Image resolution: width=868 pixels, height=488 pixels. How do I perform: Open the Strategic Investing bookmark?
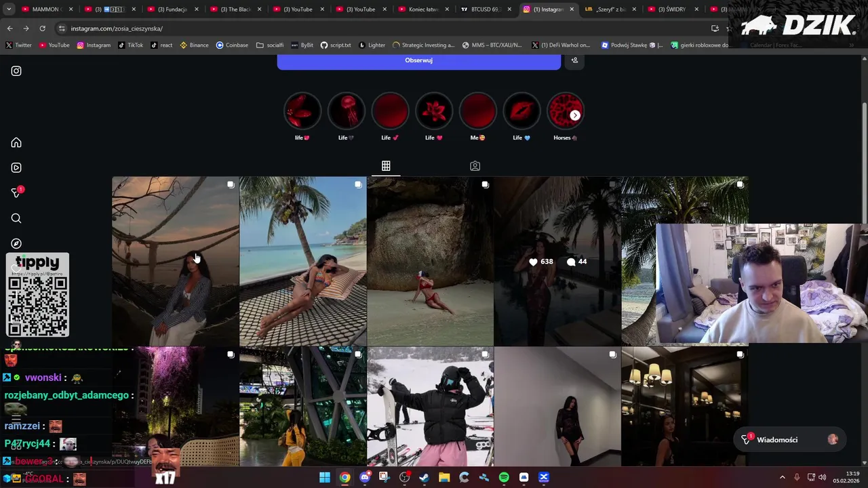tap(424, 45)
